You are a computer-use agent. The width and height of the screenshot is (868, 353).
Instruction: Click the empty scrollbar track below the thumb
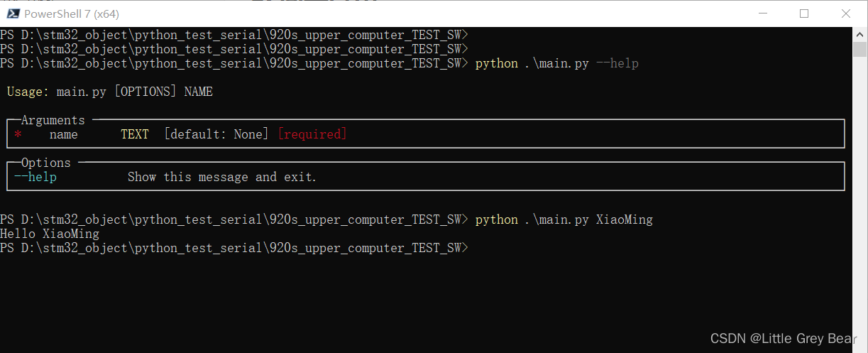click(860, 199)
